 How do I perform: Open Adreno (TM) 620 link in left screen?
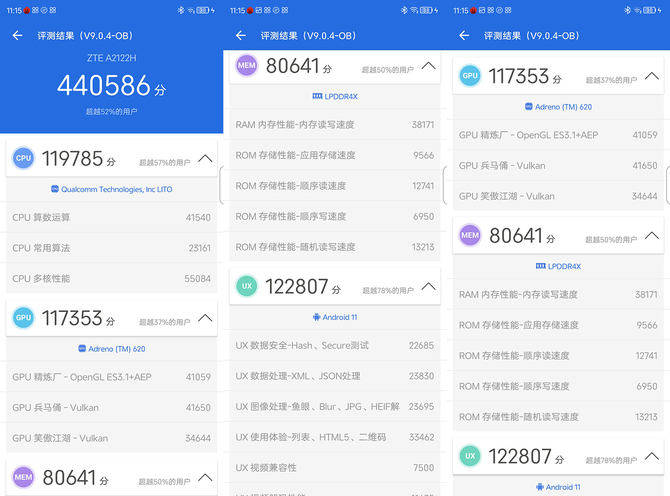(x=112, y=349)
